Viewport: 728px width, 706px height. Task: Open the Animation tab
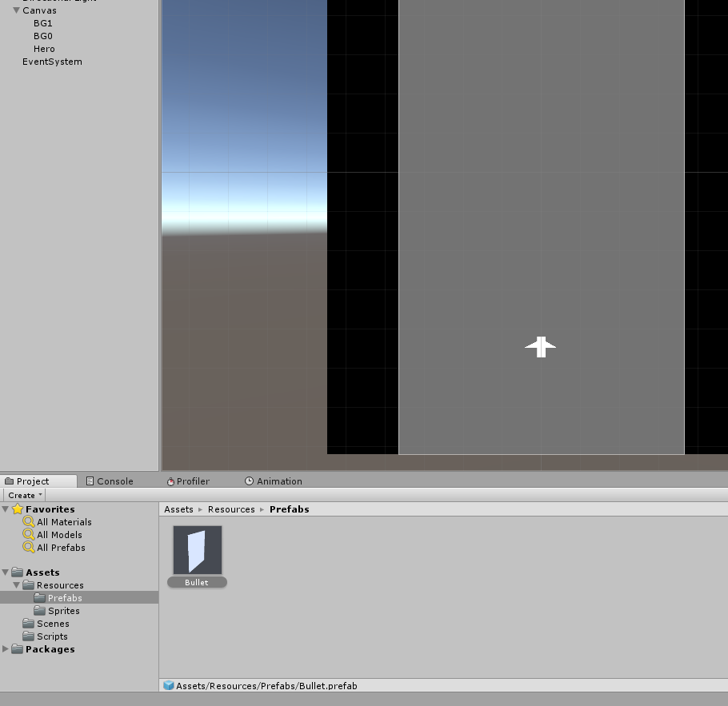pyautogui.click(x=274, y=481)
